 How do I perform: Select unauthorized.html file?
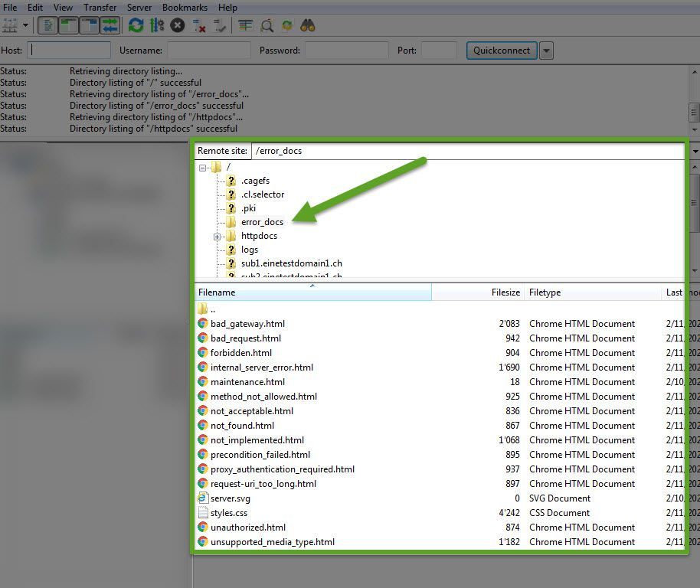(248, 528)
